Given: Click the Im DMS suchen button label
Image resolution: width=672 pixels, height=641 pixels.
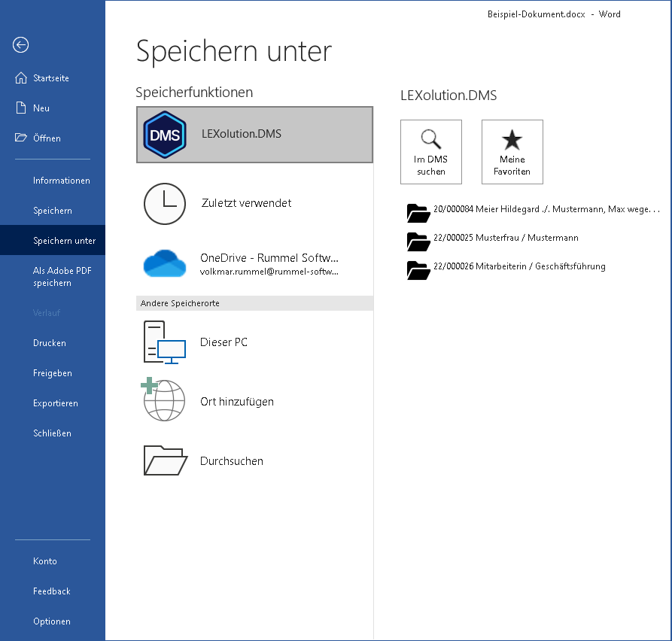Looking at the screenshot, I should pos(430,166).
